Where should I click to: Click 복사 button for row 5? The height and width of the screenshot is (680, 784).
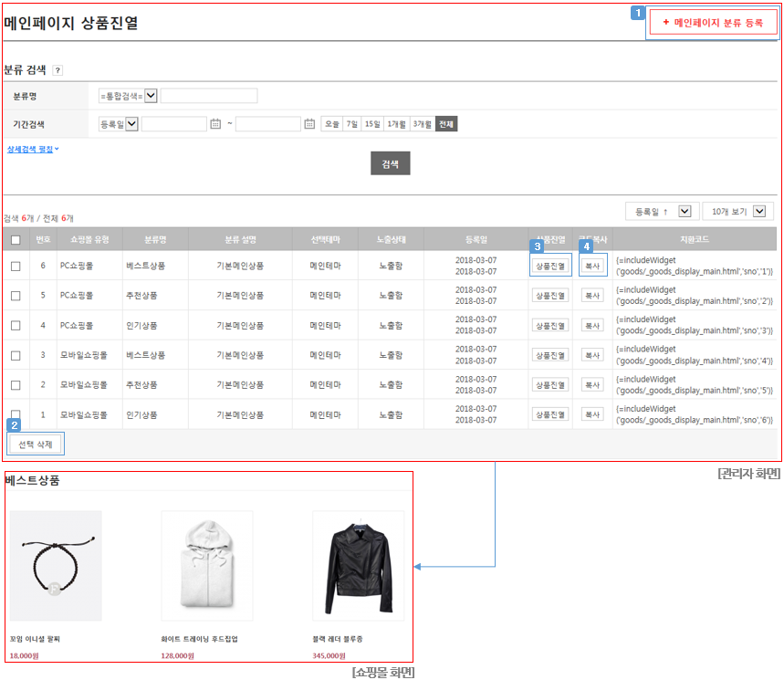coord(592,296)
